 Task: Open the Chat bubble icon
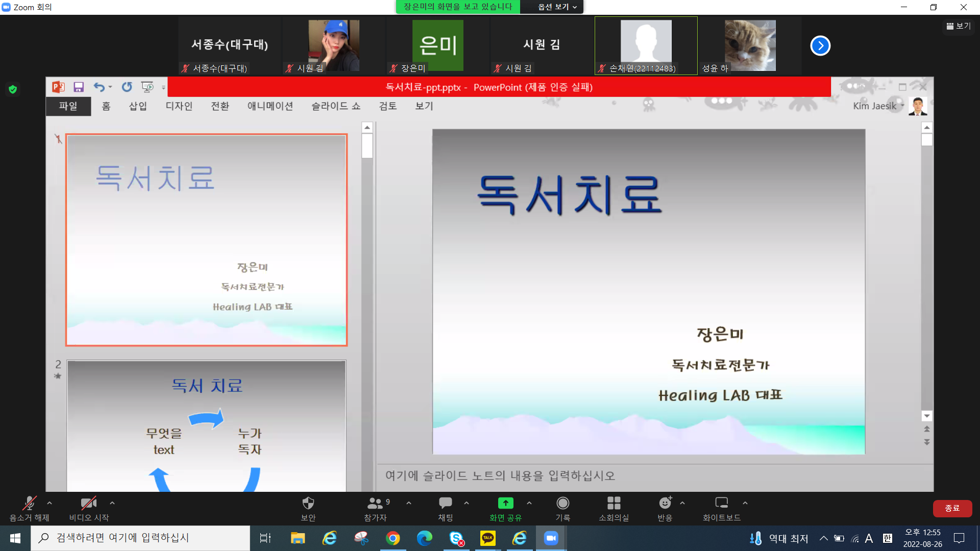pyautogui.click(x=445, y=504)
